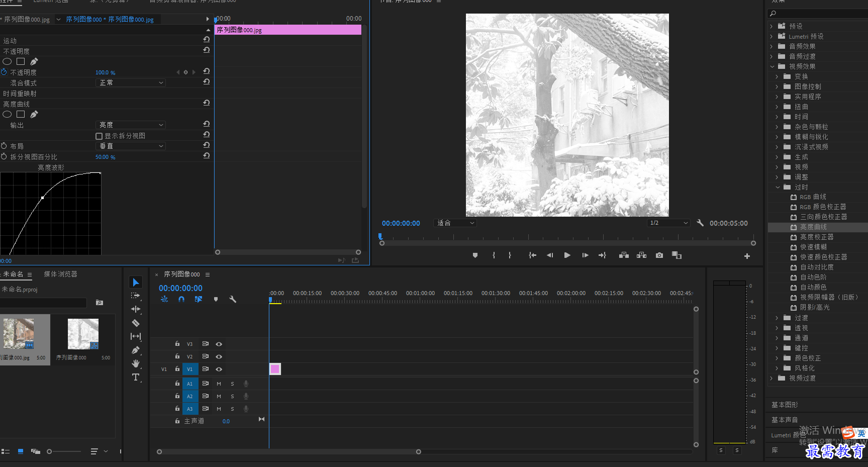The height and width of the screenshot is (467, 868).
Task: Select the Pen tool in tools panel
Action: coord(136,350)
